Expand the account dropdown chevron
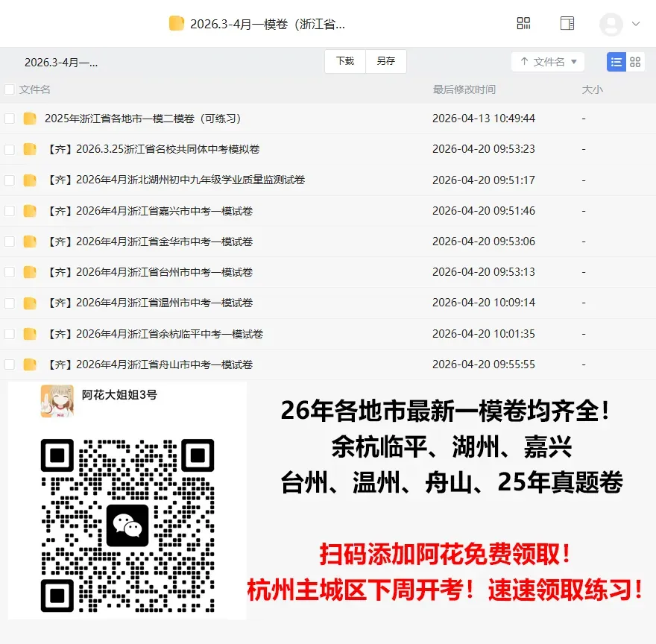656x644 pixels. (636, 24)
